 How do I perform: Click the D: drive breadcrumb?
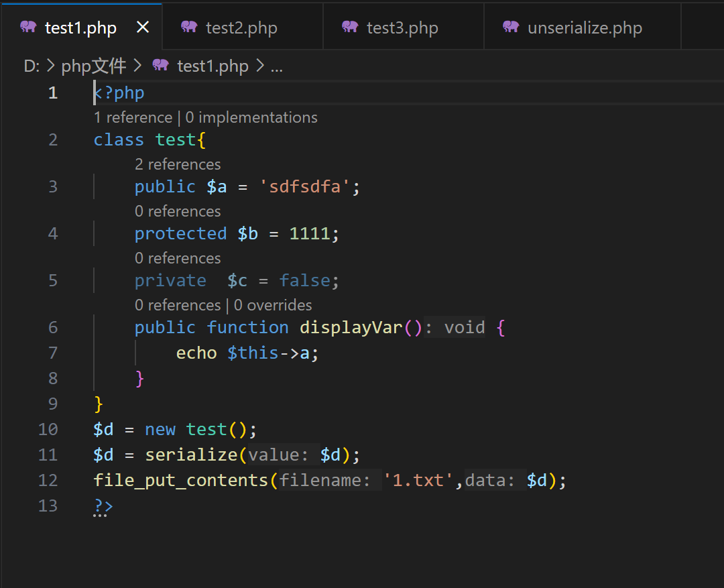click(32, 66)
